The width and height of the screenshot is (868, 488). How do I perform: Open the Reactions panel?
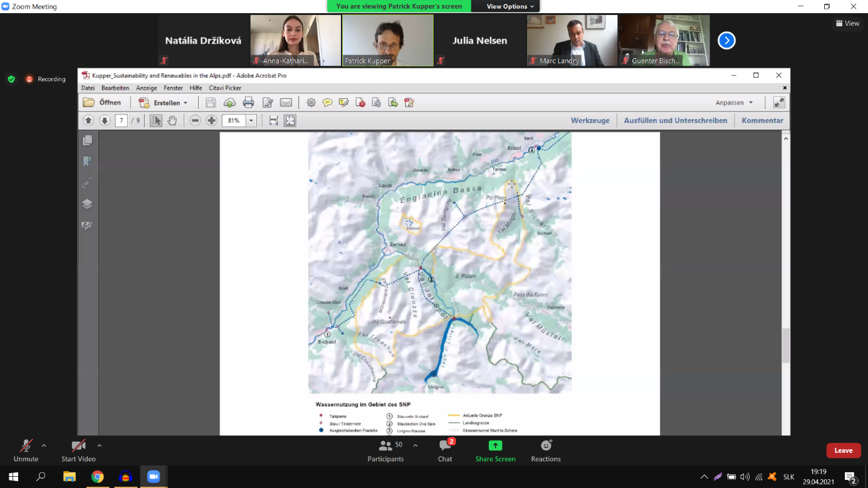546,445
